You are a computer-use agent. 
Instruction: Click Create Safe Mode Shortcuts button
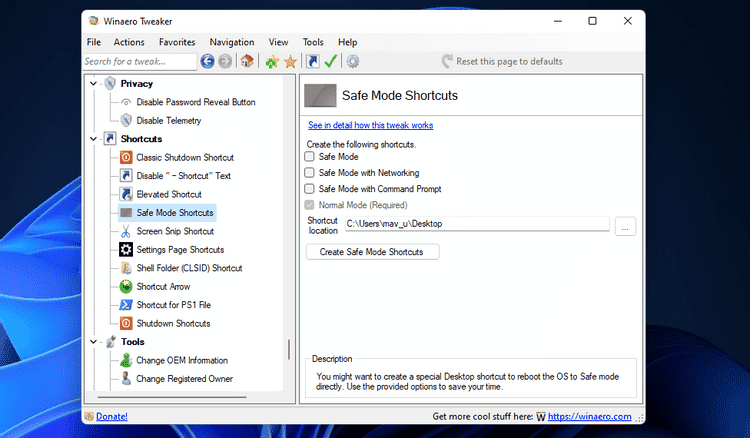[x=372, y=252]
